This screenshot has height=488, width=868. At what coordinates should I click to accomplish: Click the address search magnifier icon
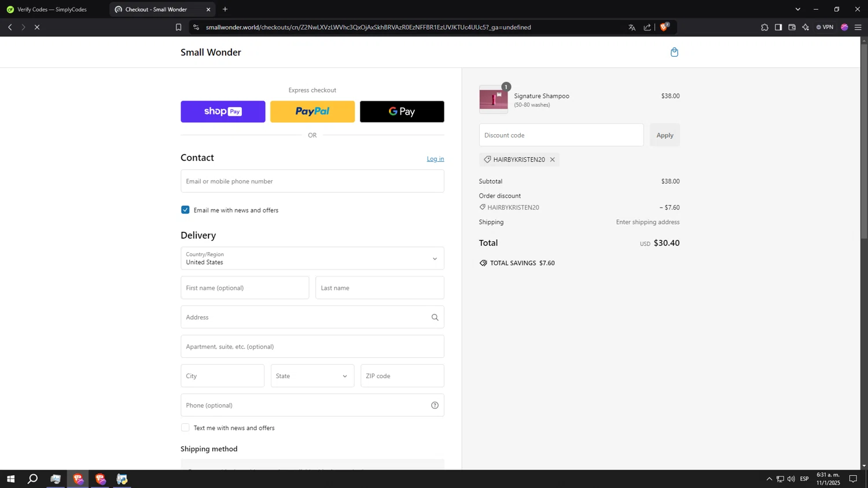click(435, 317)
